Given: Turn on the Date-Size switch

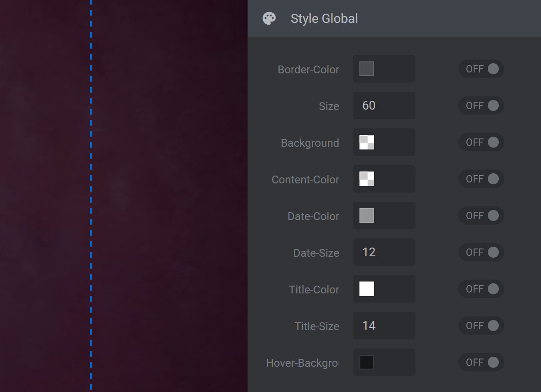Looking at the screenshot, I should [481, 252].
